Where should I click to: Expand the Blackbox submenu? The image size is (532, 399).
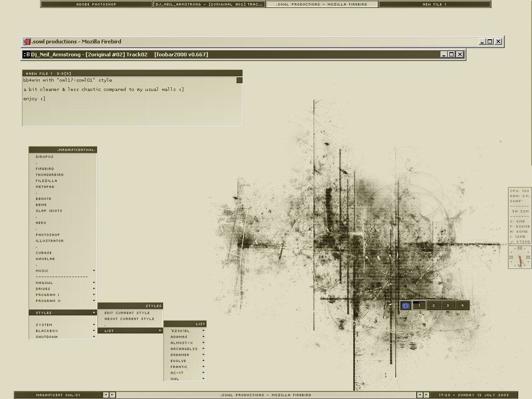click(63, 331)
